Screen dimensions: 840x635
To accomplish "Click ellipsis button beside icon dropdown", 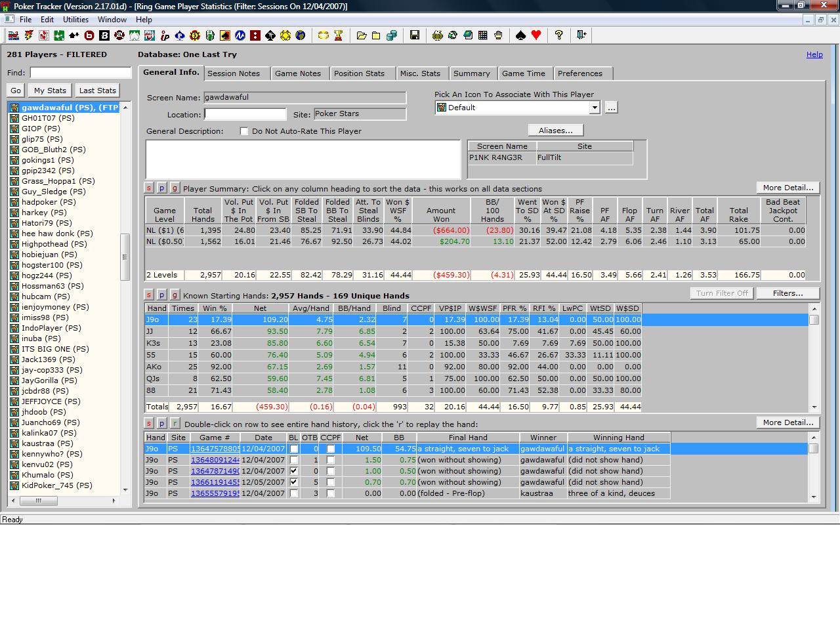I will (611, 108).
